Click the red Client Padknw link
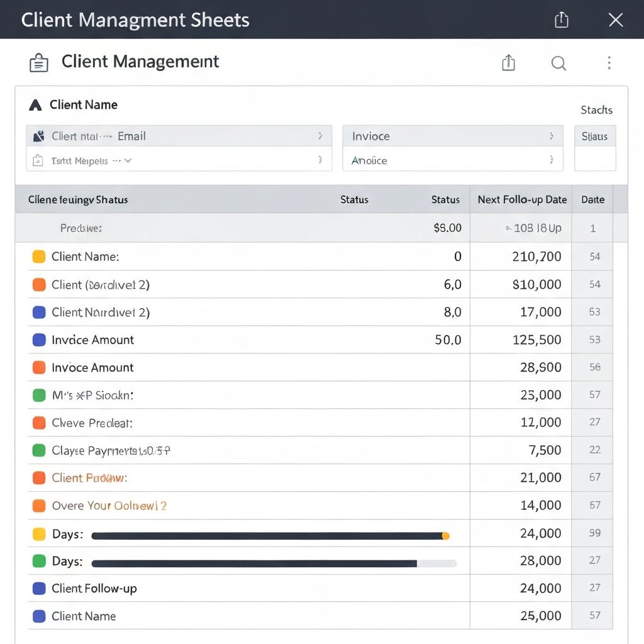644x644 pixels. pos(91,478)
